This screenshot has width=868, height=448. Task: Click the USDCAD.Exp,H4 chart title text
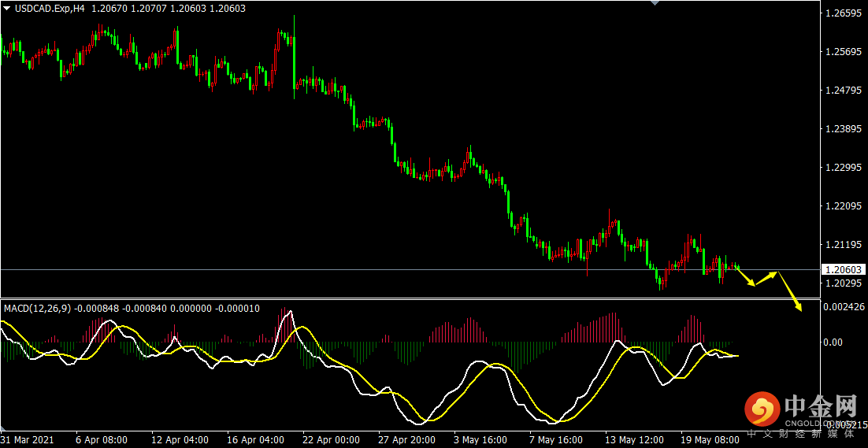pyautogui.click(x=49, y=9)
